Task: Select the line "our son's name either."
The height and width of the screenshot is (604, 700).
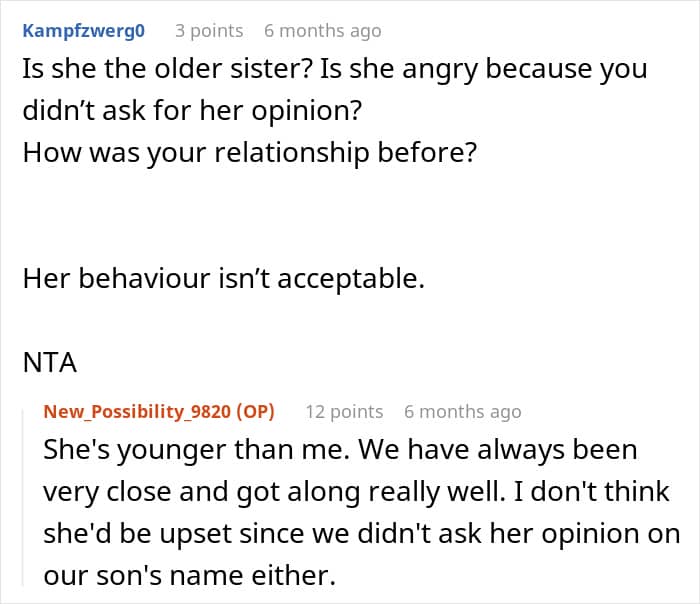Action: point(189,575)
